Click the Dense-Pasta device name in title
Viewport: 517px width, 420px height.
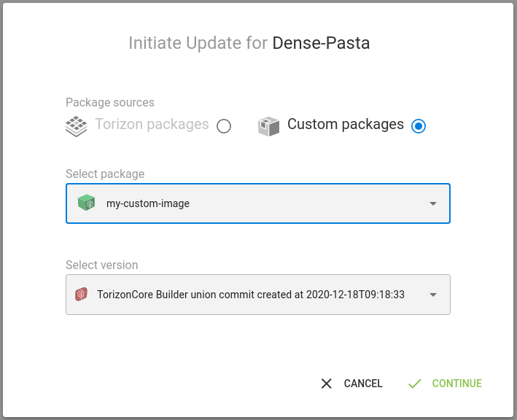pyautogui.click(x=321, y=43)
